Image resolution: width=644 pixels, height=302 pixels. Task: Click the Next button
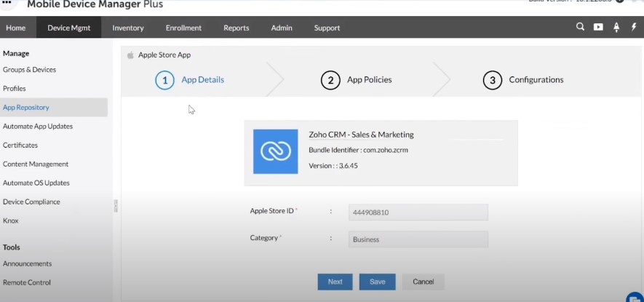335,282
